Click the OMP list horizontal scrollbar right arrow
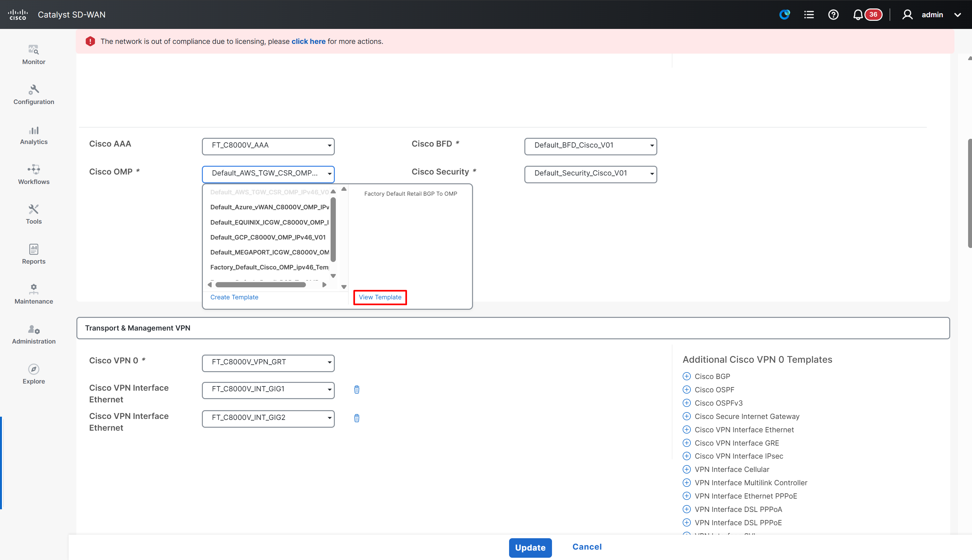The height and width of the screenshot is (560, 972). 324,285
